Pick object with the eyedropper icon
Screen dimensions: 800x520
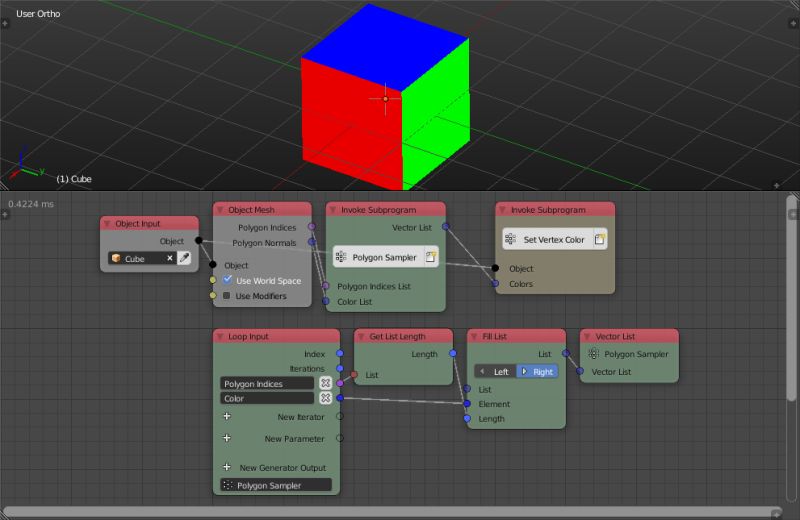tap(184, 258)
